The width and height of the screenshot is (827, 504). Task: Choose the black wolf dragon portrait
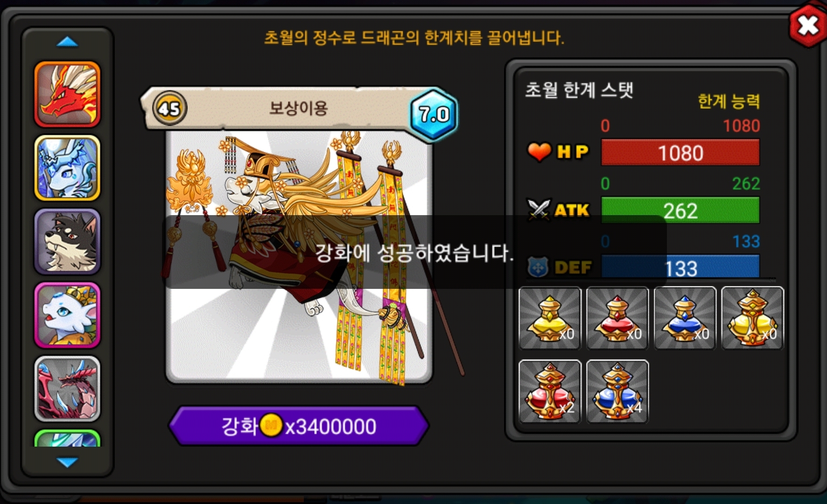[x=67, y=242]
